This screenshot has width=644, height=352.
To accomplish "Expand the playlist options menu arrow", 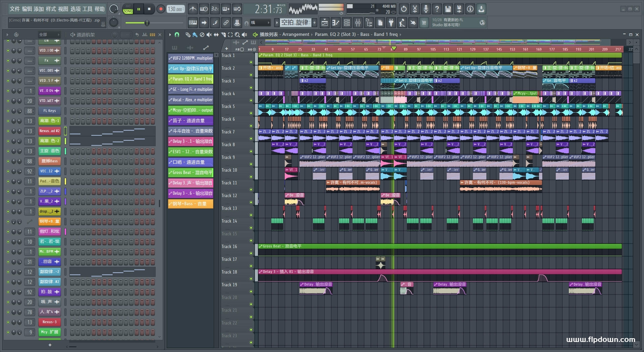I will [170, 35].
